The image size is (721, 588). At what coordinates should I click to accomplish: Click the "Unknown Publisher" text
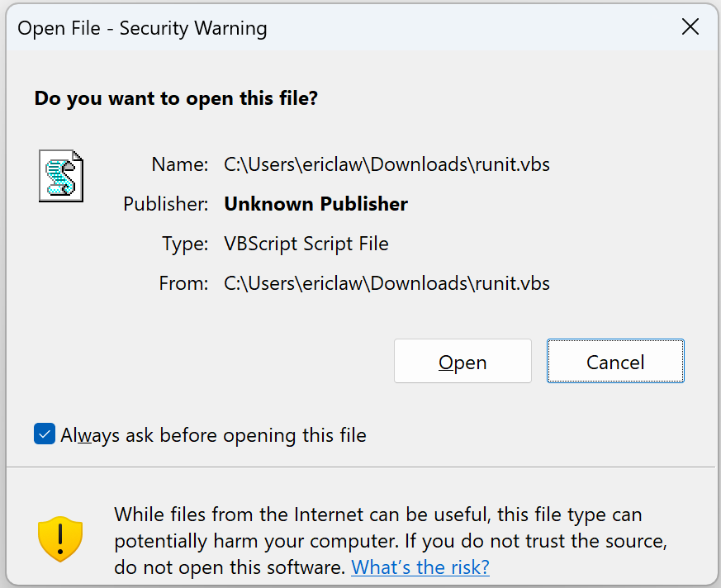click(x=315, y=204)
